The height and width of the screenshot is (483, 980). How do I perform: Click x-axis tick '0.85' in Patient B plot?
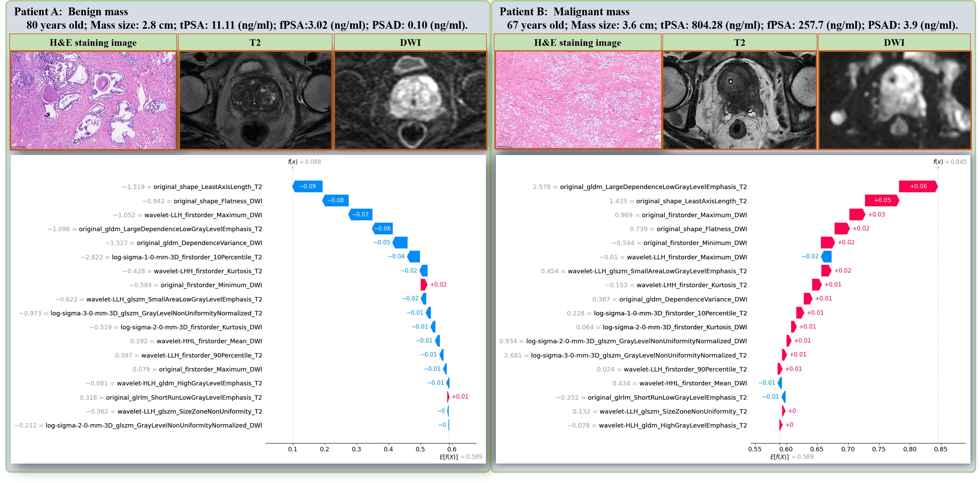(941, 449)
